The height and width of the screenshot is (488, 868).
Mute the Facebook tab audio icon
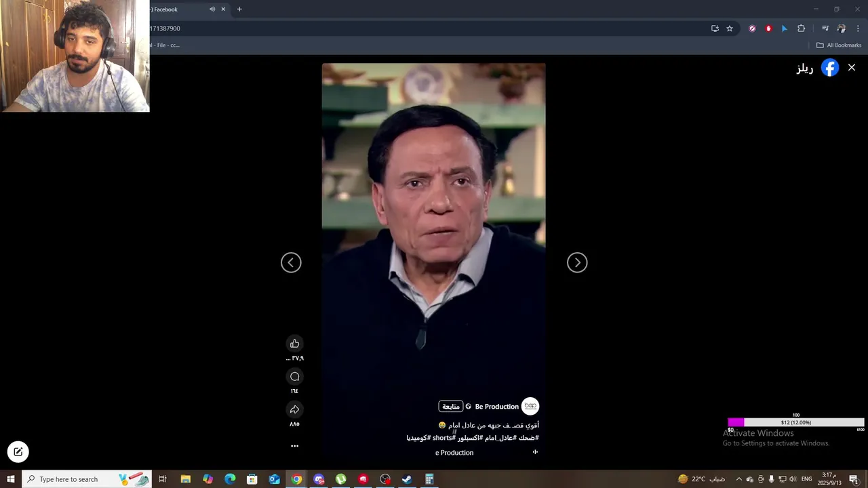tap(212, 9)
